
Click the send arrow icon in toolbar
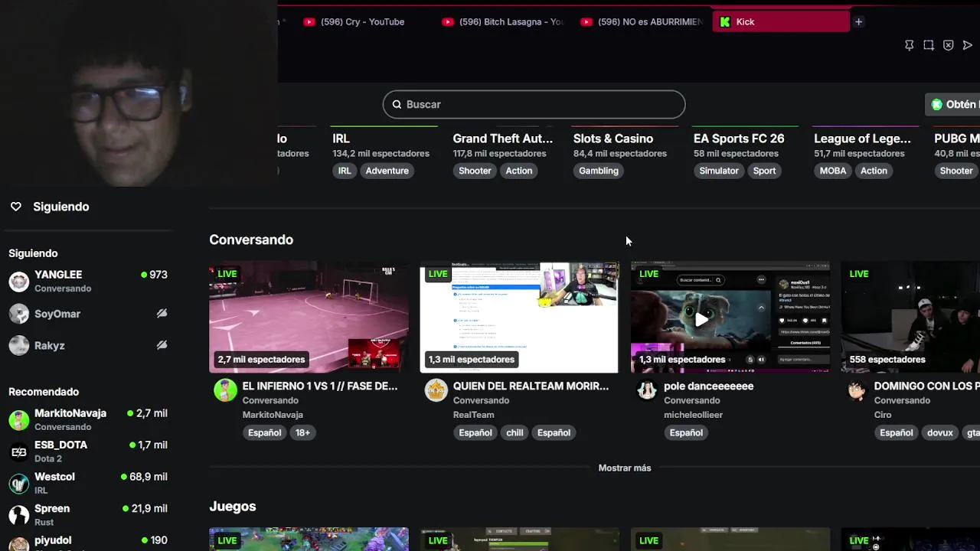click(x=968, y=45)
